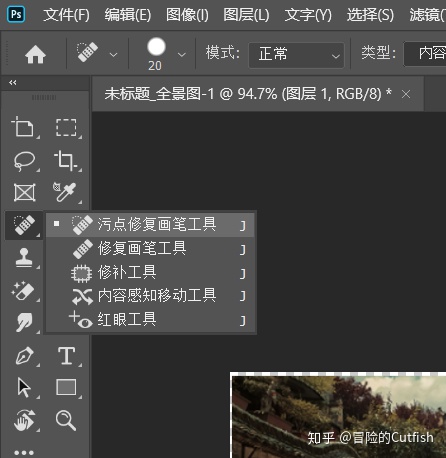This screenshot has height=458, width=446.
Task: Switch to the 未标题_全景图-1 document tab
Action: (248, 94)
